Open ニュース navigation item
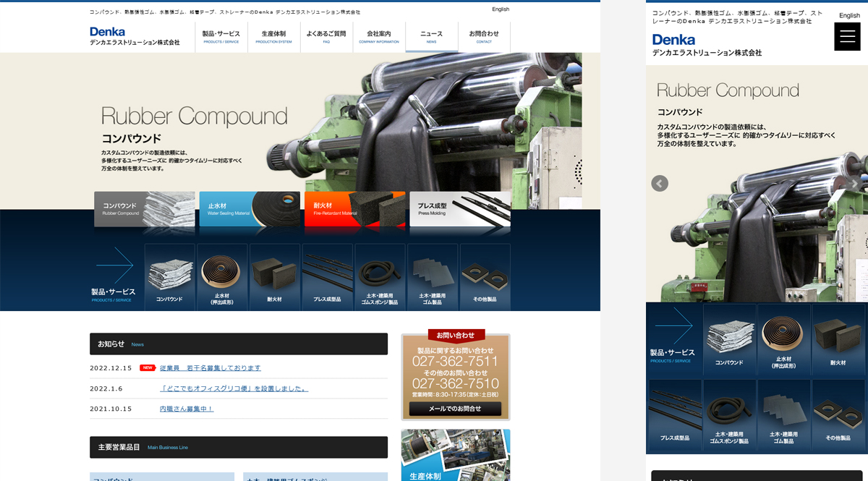 click(431, 37)
